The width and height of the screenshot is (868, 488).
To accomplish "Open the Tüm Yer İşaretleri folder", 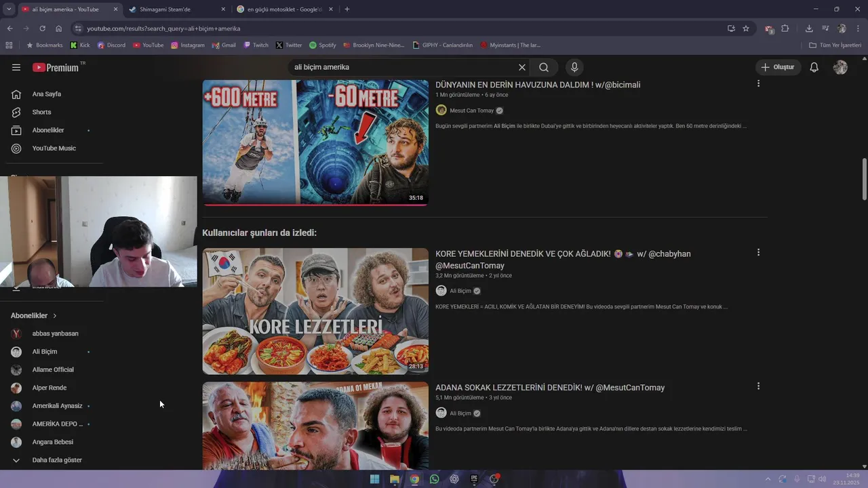I will click(x=835, y=45).
